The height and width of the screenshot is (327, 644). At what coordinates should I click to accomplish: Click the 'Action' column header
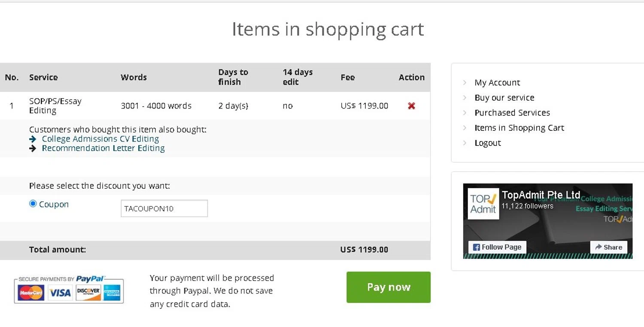[411, 77]
